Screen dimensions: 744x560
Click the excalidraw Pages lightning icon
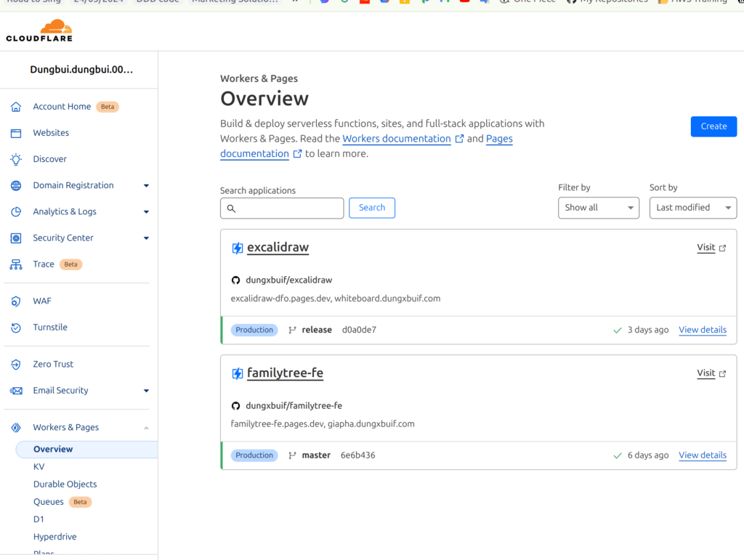click(x=238, y=248)
